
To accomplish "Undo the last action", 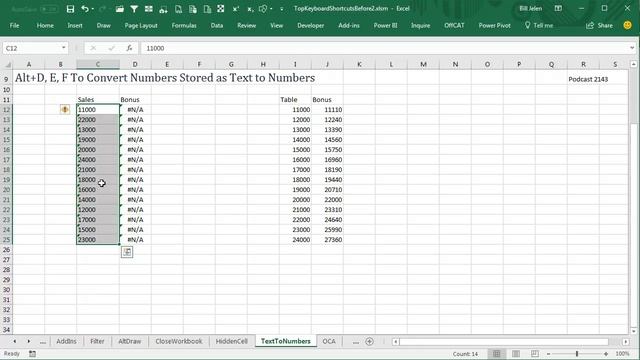I will tap(84, 9).
